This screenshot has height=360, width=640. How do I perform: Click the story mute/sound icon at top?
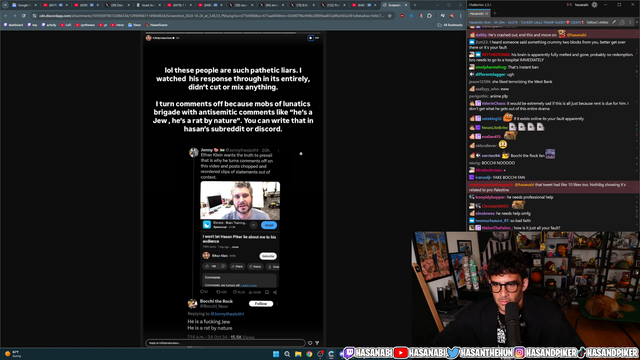tap(310, 38)
